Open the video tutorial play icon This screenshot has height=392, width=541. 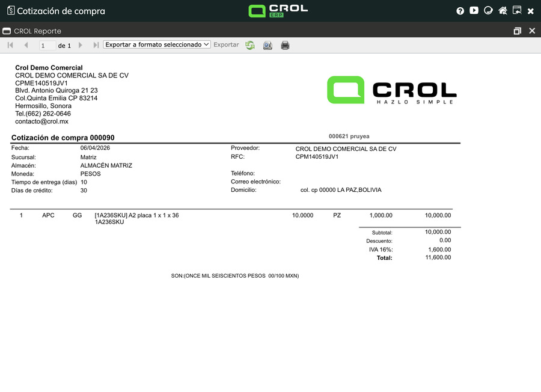474,10
